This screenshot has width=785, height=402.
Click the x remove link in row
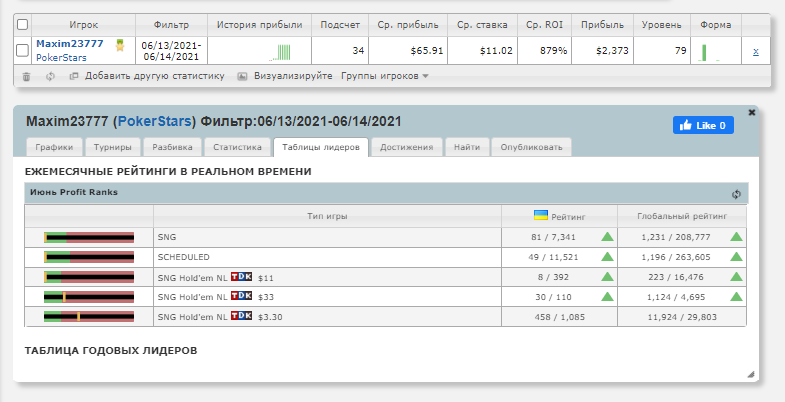pyautogui.click(x=755, y=51)
